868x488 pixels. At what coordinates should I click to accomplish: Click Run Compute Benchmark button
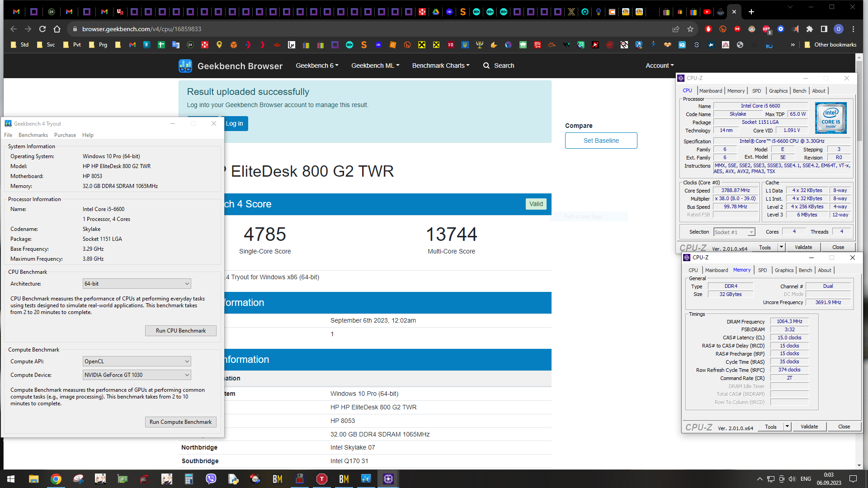[x=180, y=422]
